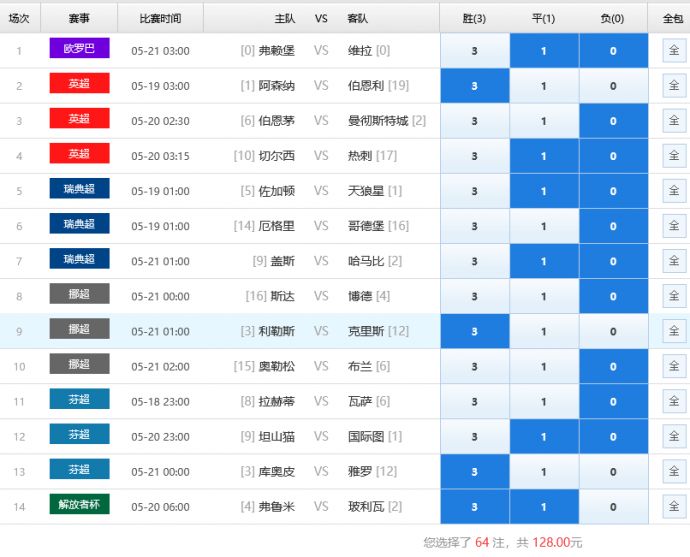Click the 赛事 column header

point(79,18)
